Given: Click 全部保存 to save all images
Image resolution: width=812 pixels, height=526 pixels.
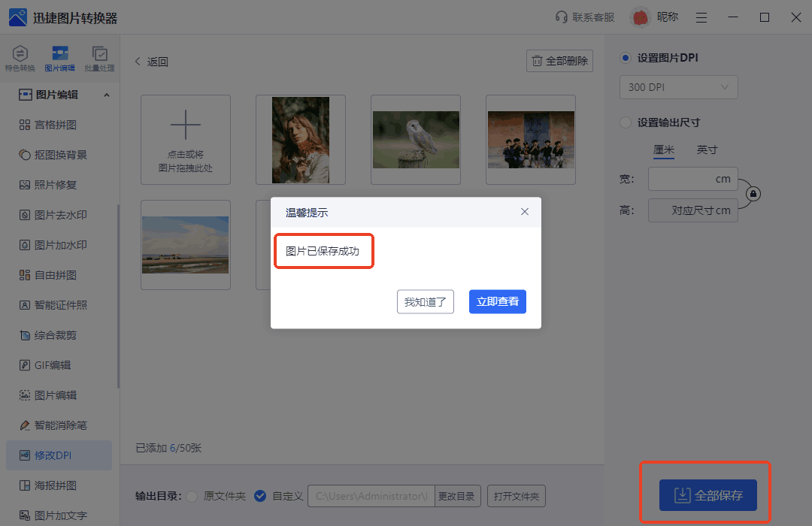Looking at the screenshot, I should [x=705, y=495].
